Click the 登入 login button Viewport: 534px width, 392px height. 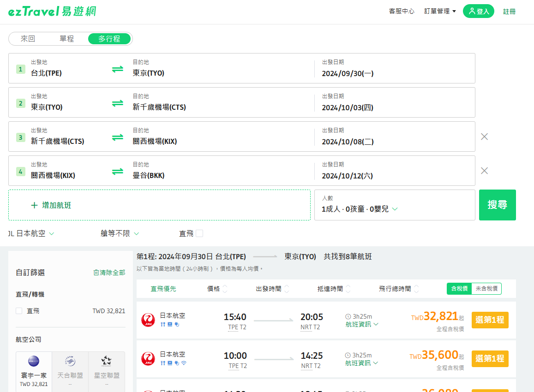pos(479,11)
